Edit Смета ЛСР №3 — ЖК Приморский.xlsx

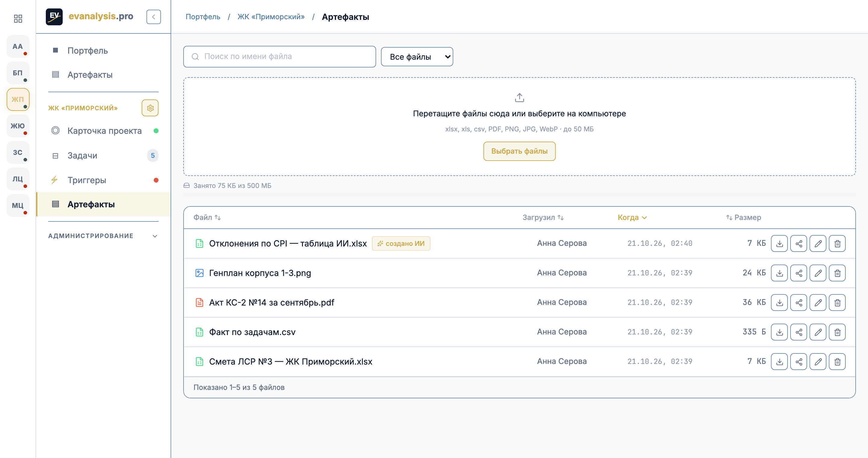pyautogui.click(x=818, y=362)
